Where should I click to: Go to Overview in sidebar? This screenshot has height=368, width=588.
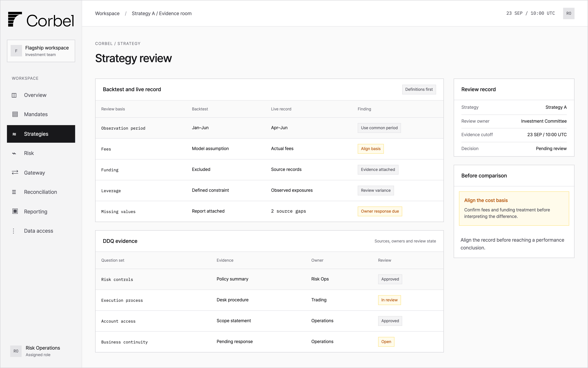click(41, 95)
